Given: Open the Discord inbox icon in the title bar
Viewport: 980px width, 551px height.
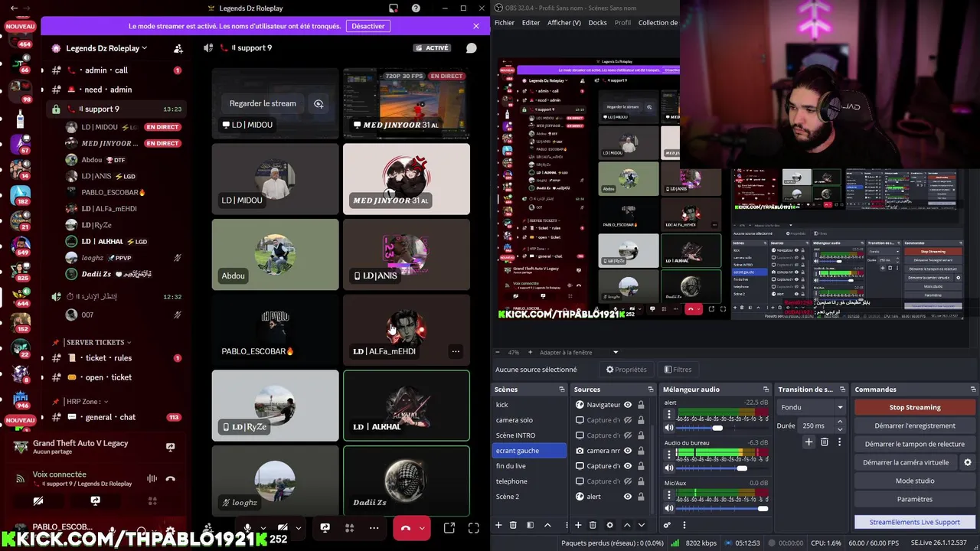Looking at the screenshot, I should point(394,8).
